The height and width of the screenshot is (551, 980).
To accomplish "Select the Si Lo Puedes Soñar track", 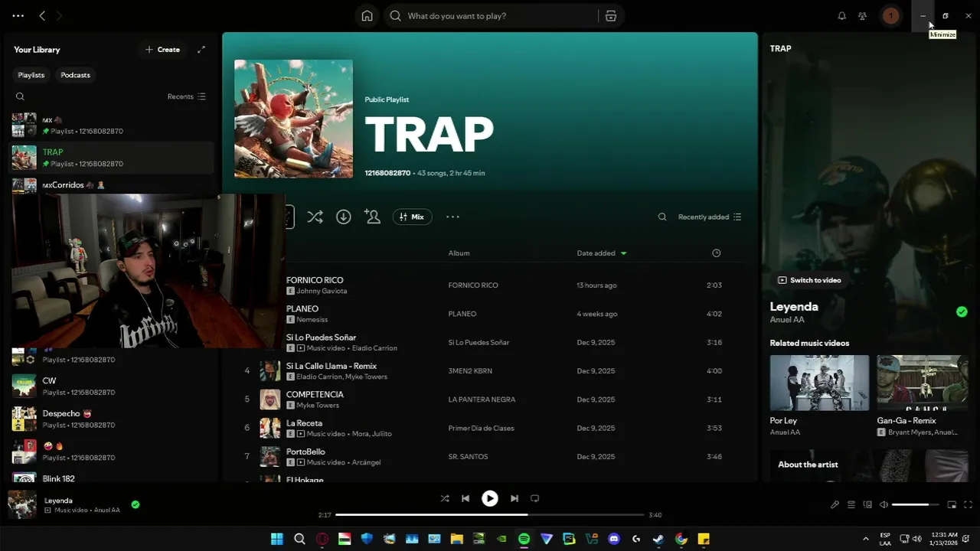I will pyautogui.click(x=321, y=337).
